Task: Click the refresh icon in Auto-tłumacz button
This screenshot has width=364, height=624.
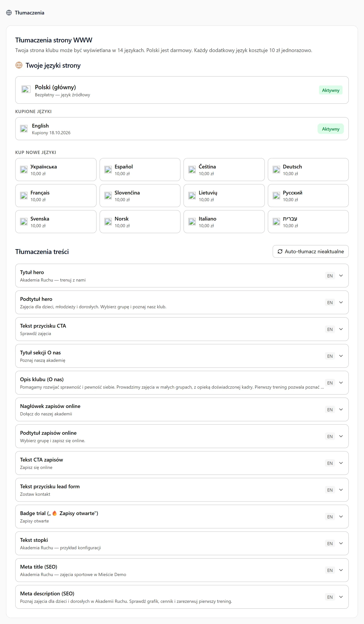Action: pyautogui.click(x=280, y=251)
